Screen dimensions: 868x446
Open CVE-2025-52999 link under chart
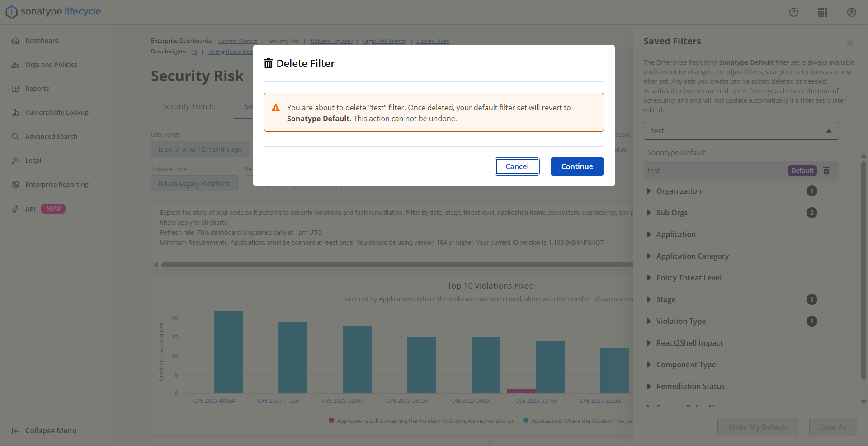[343, 401]
